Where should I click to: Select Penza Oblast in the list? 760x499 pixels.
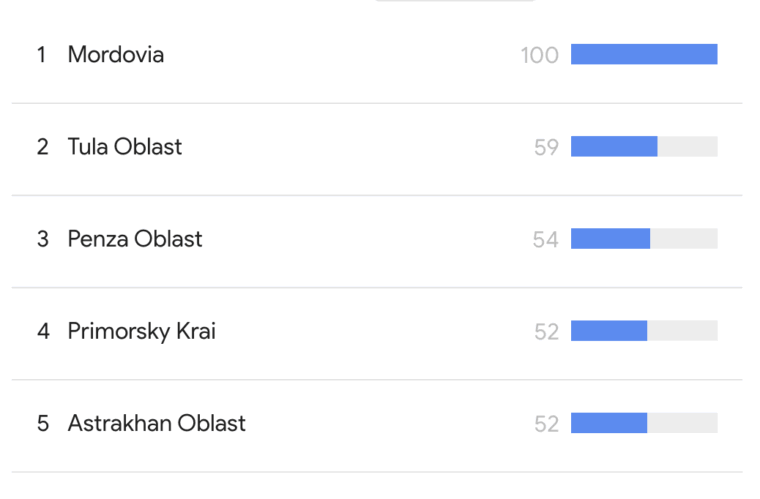[134, 239]
